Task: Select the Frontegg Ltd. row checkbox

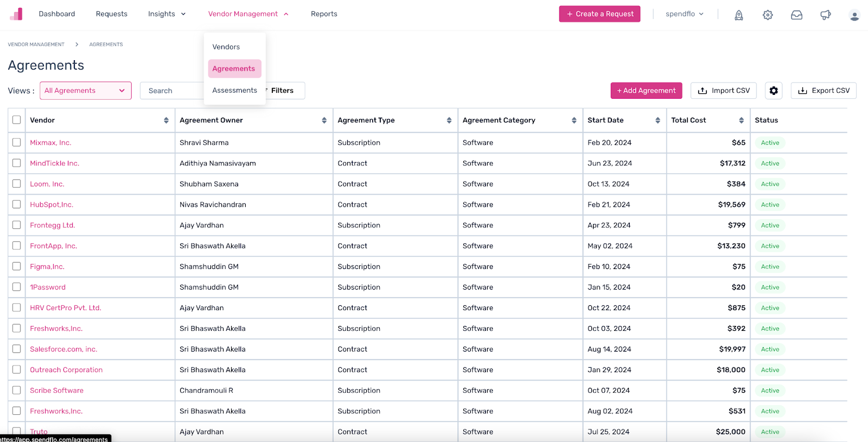Action: click(x=17, y=225)
